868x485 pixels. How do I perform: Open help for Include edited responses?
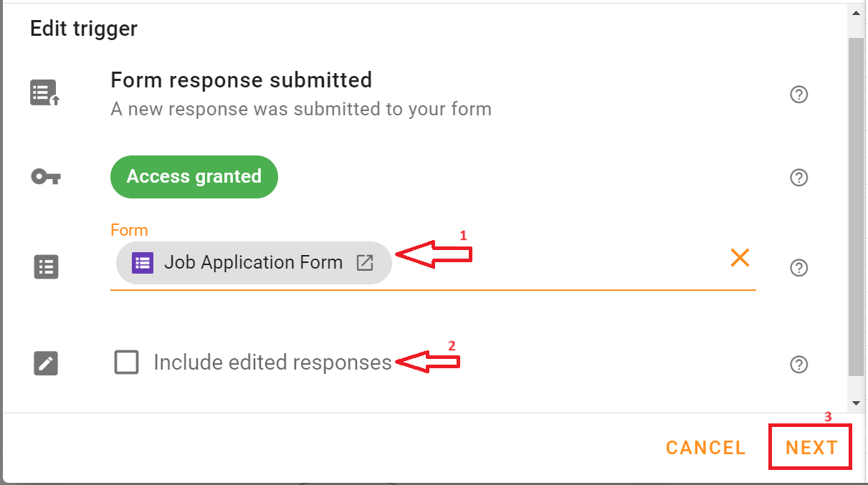[x=798, y=365]
